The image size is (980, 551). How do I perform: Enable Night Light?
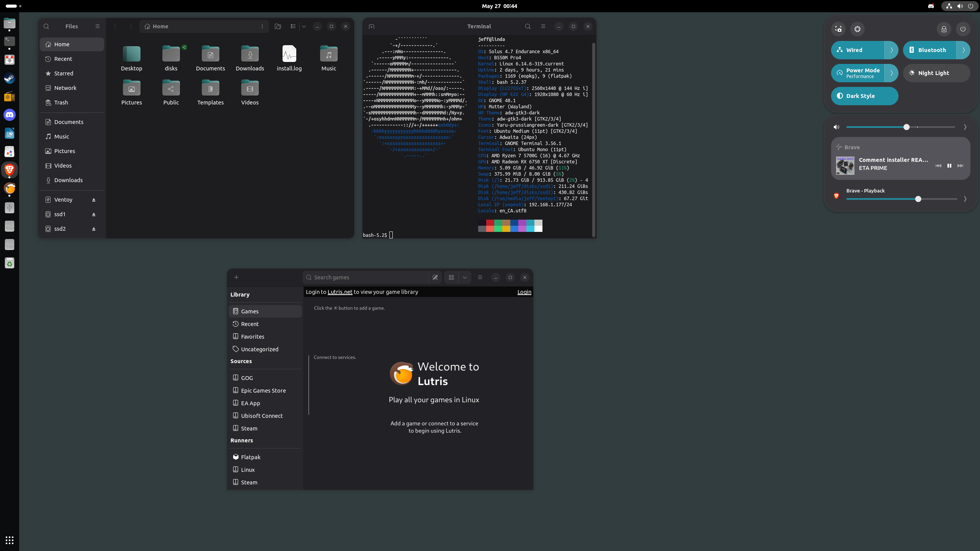(x=937, y=73)
